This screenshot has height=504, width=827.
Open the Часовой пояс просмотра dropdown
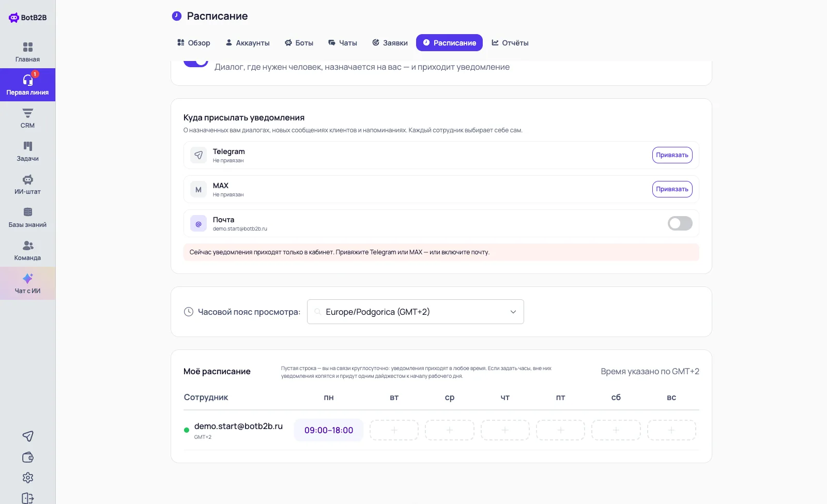(416, 312)
